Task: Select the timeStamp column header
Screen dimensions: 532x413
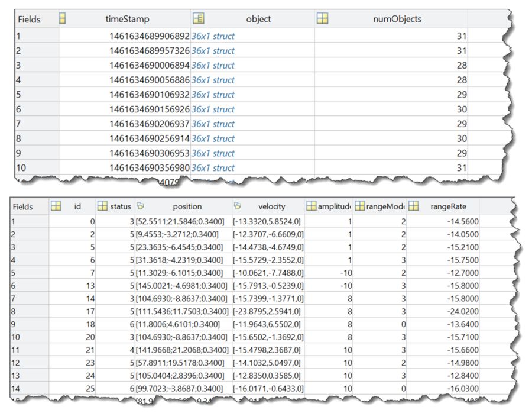Action: 125,19
